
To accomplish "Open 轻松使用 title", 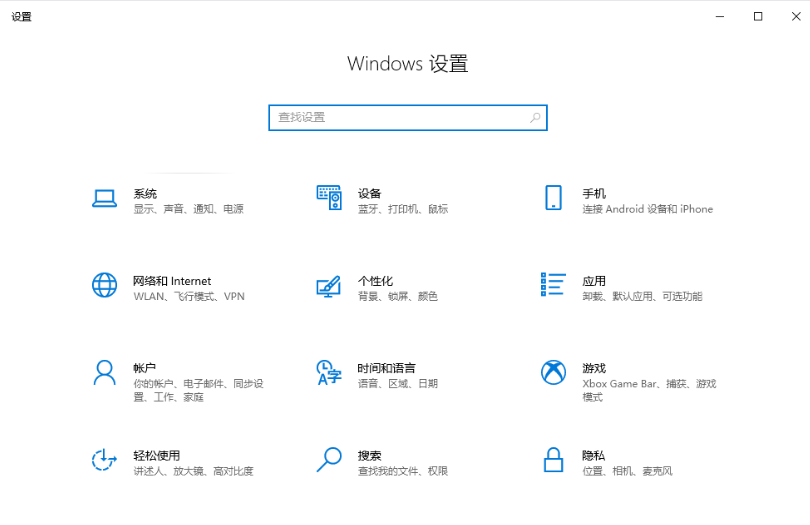I will (x=157, y=456).
